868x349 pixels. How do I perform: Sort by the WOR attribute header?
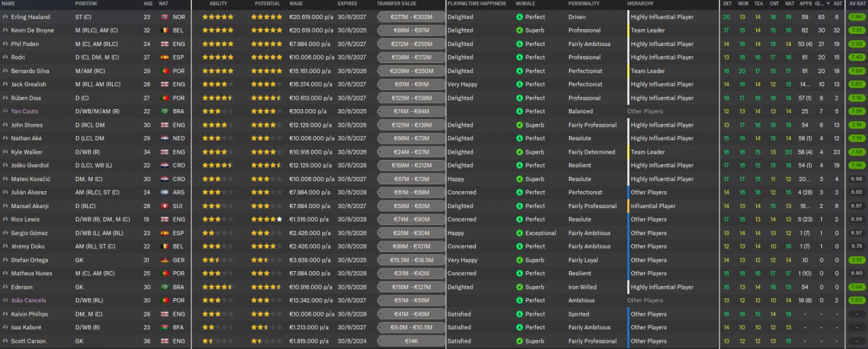[x=743, y=4]
